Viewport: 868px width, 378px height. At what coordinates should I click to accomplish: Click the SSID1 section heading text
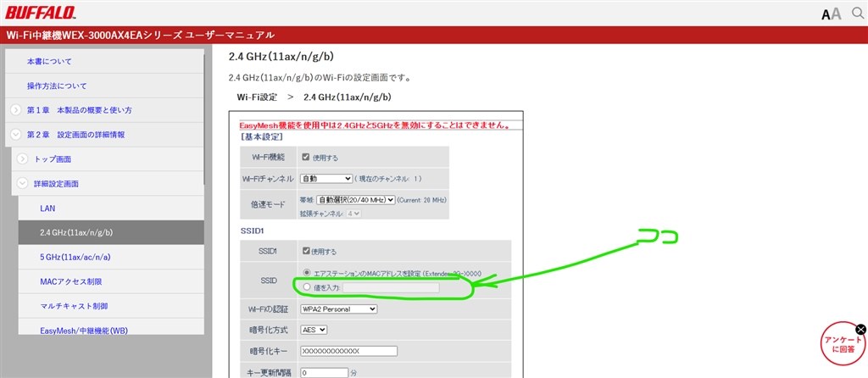(253, 229)
